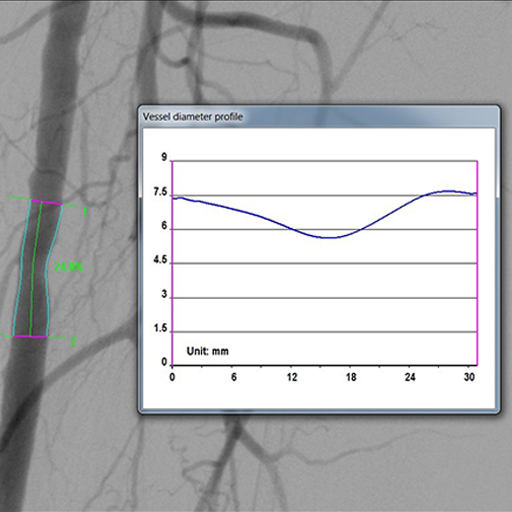Click the minimum point of the blue diameter curve
This screenshot has height=512, width=512.
pos(328,238)
